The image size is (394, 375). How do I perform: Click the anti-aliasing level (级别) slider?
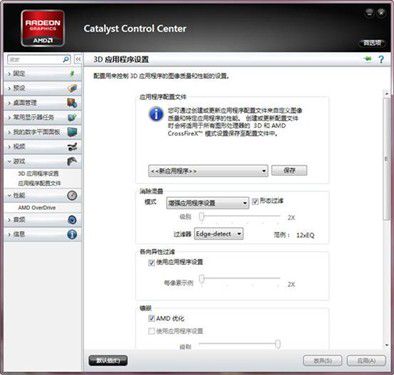240,216
